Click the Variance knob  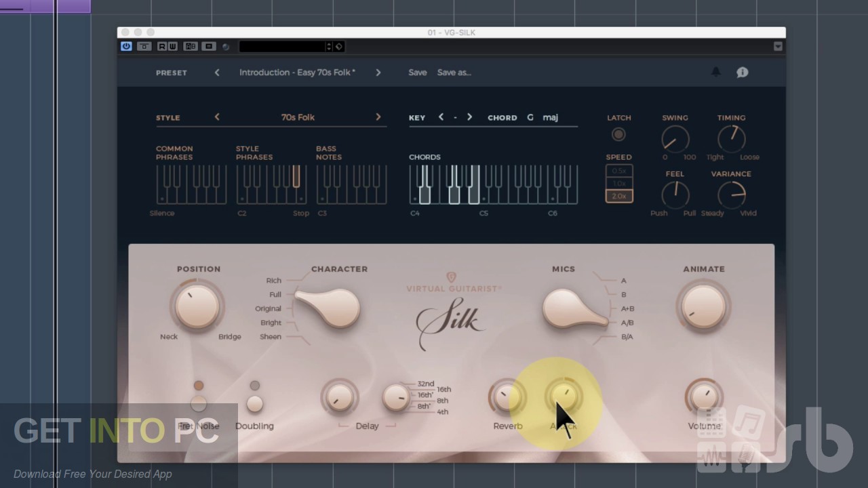click(x=731, y=195)
